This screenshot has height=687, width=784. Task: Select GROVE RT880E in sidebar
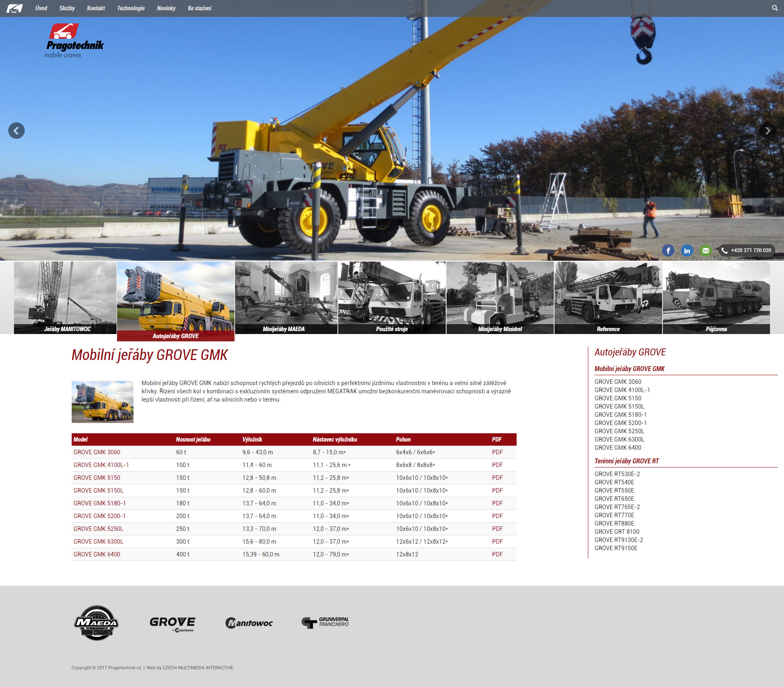(x=614, y=523)
